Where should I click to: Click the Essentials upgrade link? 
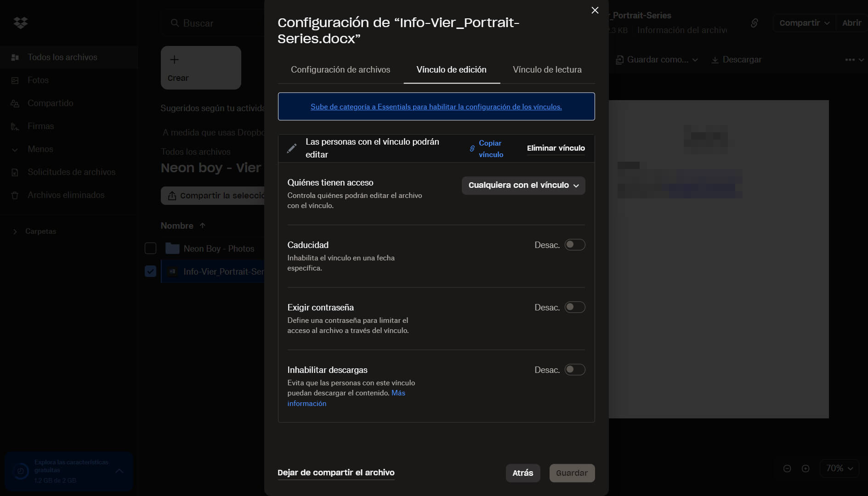click(436, 107)
